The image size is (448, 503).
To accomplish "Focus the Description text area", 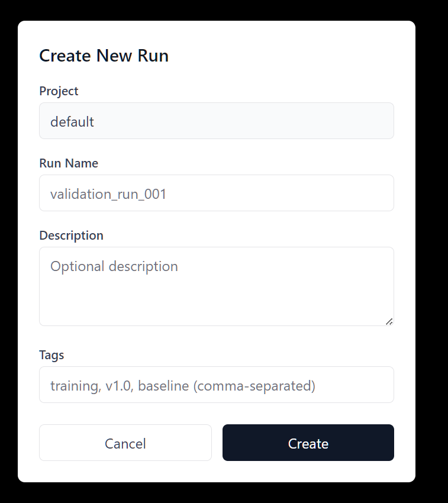I will tap(216, 284).
